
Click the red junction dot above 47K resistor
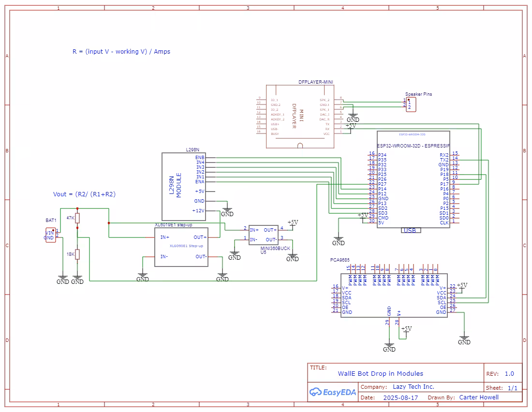[x=77, y=208]
